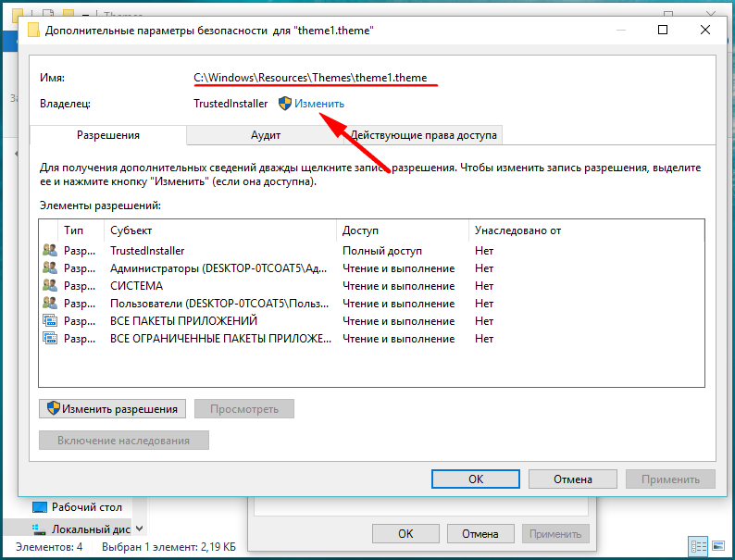The height and width of the screenshot is (560, 735).
Task: Click the Рабочий стол desktop icon in sidebar
Action: (40, 507)
